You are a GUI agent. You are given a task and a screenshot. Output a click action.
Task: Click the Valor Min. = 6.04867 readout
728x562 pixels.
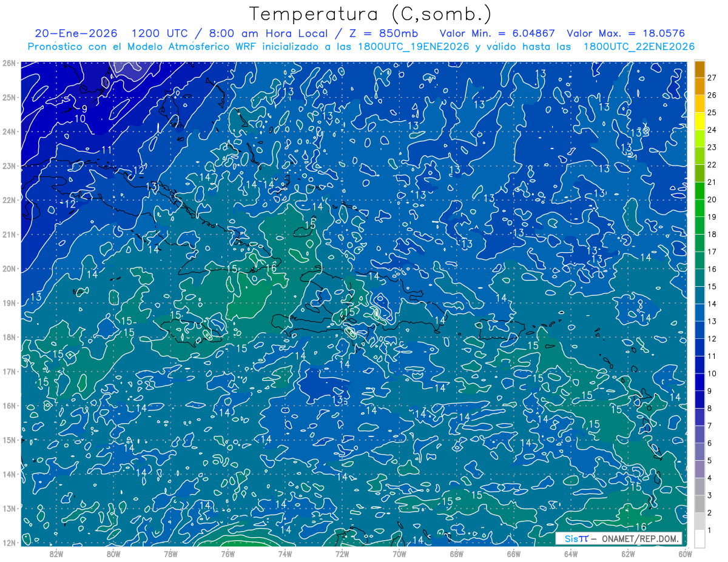(496, 33)
